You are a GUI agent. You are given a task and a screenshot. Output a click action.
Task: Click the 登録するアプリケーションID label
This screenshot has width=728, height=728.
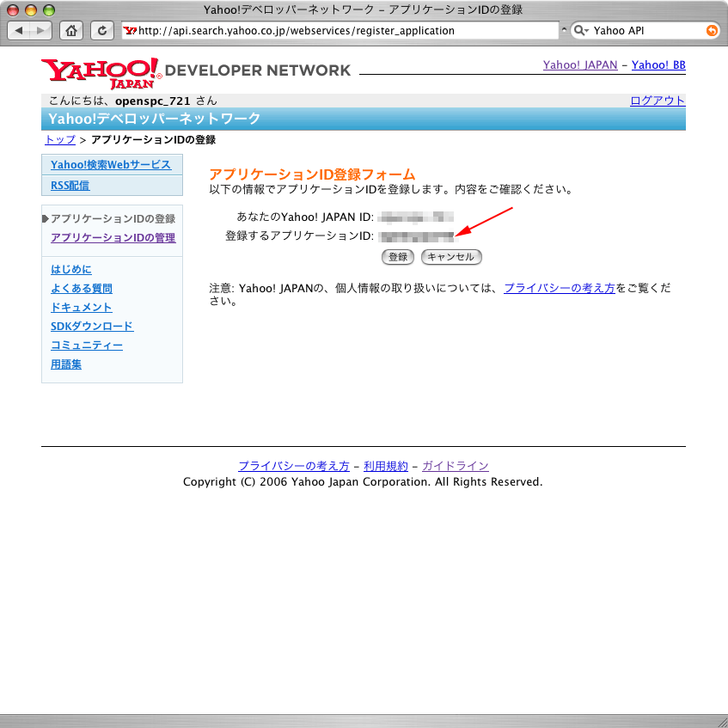299,236
